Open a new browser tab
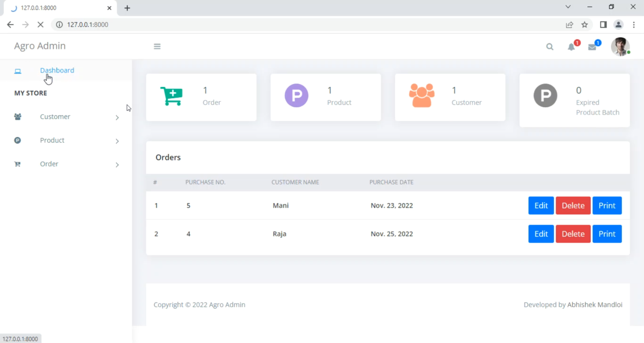 [127, 8]
